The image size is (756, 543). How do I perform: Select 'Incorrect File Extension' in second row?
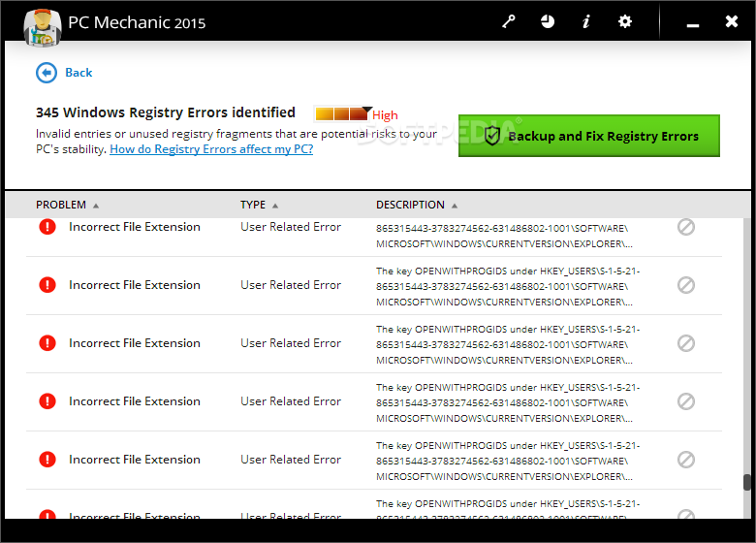[135, 285]
